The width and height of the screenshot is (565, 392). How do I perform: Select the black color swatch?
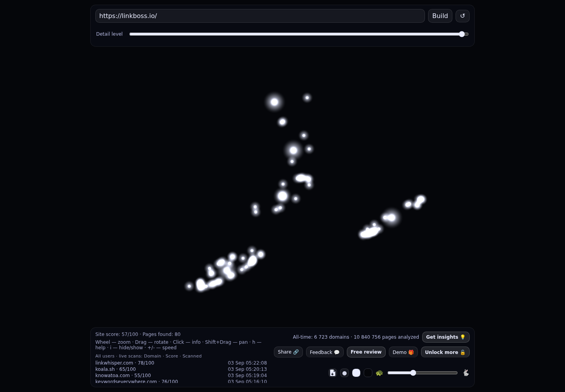pyautogui.click(x=368, y=373)
